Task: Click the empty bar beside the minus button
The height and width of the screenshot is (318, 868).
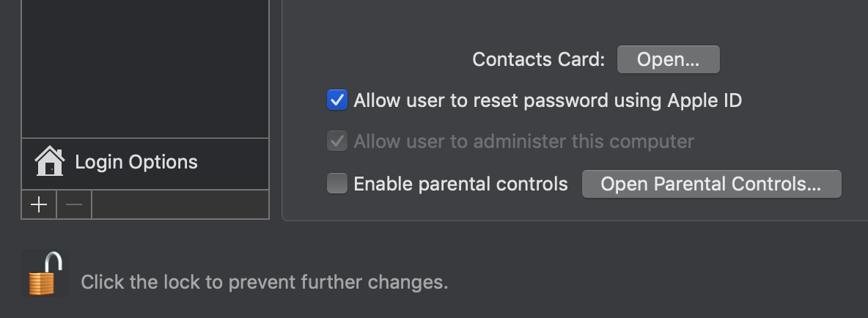Action: pyautogui.click(x=180, y=204)
